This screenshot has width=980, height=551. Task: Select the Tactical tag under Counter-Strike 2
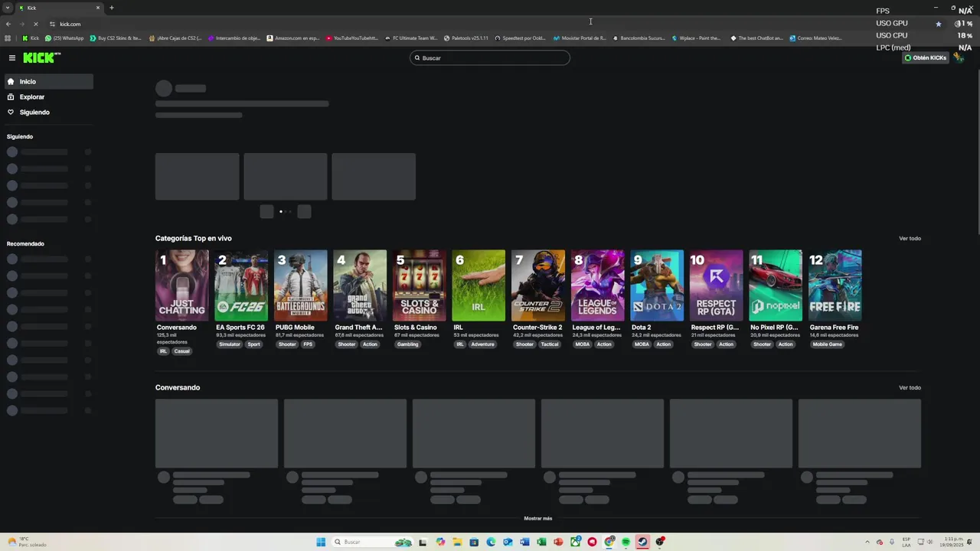(550, 344)
